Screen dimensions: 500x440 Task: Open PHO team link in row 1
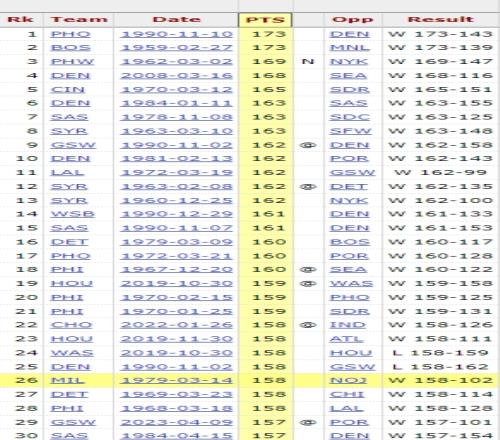click(x=70, y=34)
